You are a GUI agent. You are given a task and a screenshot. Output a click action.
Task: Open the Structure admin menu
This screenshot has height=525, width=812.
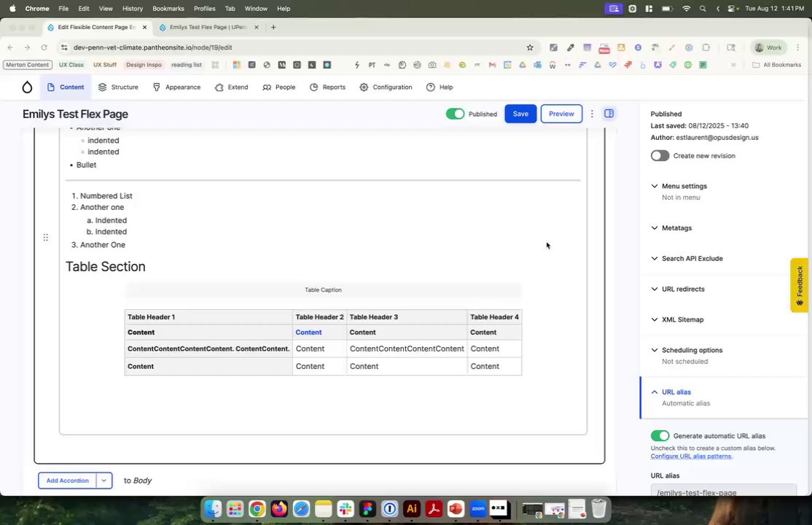point(118,87)
